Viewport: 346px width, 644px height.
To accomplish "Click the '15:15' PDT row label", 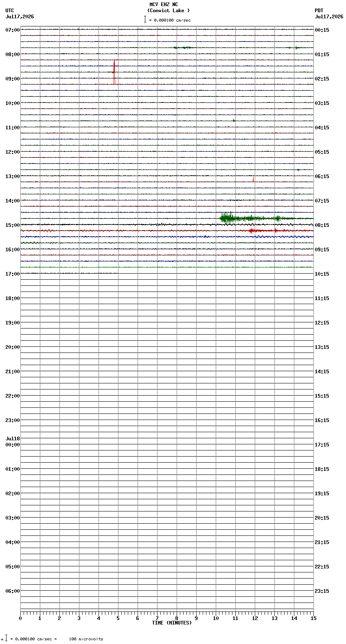I will [x=322, y=396].
